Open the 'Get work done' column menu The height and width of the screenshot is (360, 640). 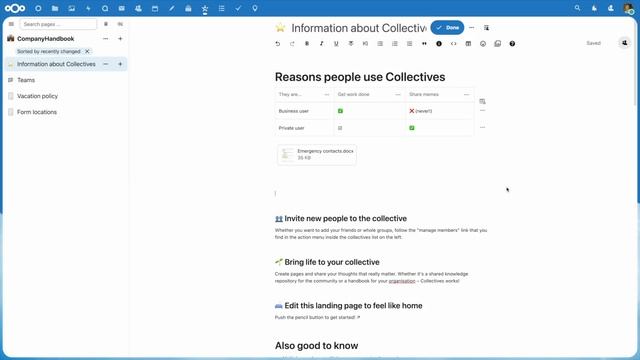coord(398,95)
